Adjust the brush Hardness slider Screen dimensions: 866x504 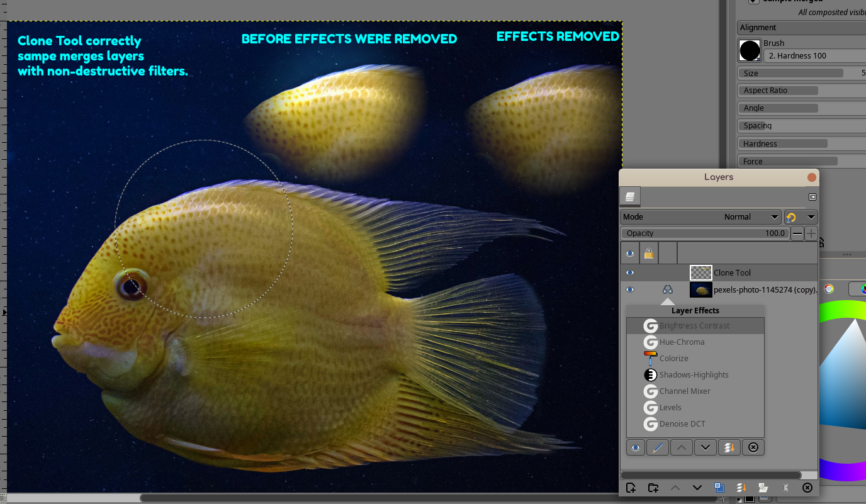[x=801, y=143]
